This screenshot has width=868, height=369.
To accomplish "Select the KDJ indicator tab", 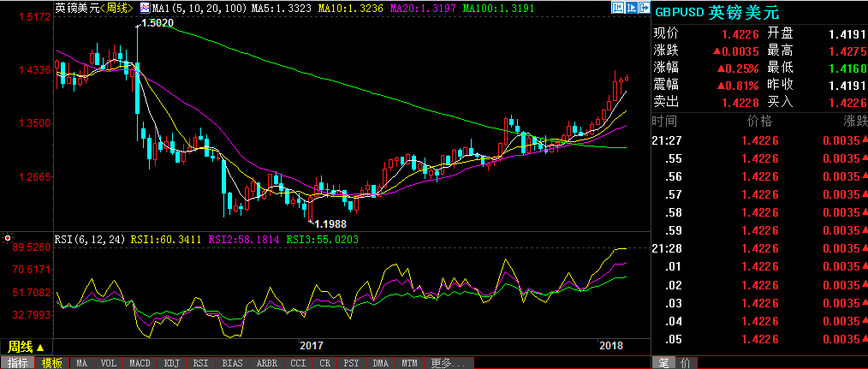I will click(171, 363).
